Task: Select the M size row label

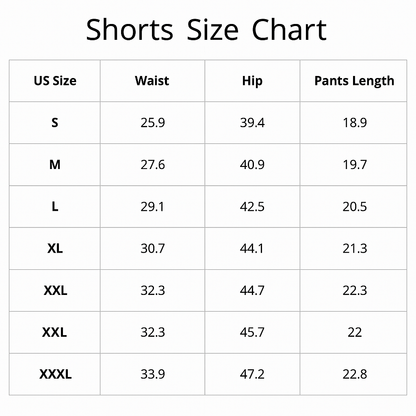Action: (x=55, y=165)
